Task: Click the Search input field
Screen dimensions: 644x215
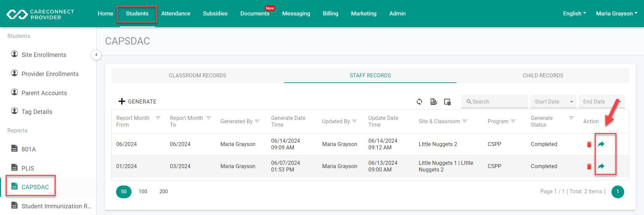Action: coord(495,101)
